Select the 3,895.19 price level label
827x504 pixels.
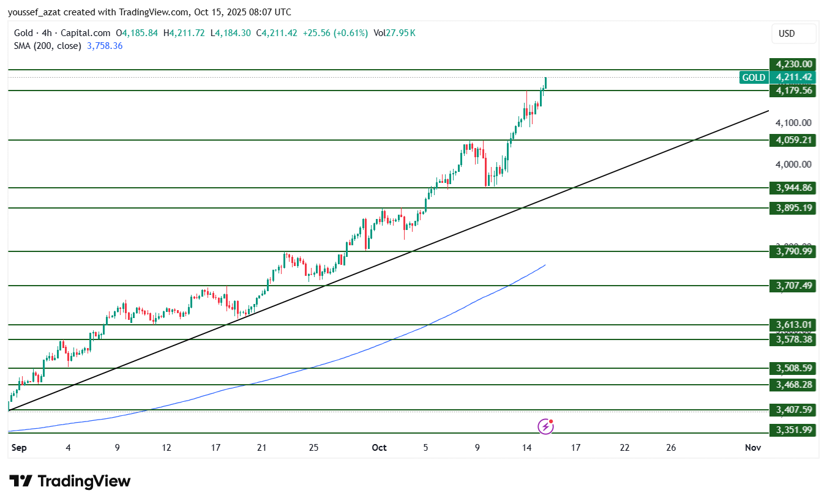[x=793, y=208]
